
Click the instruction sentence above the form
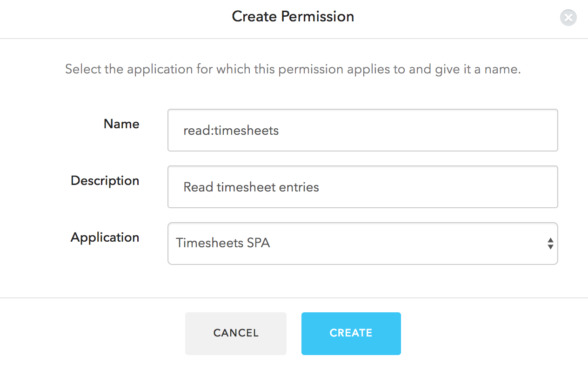(293, 69)
